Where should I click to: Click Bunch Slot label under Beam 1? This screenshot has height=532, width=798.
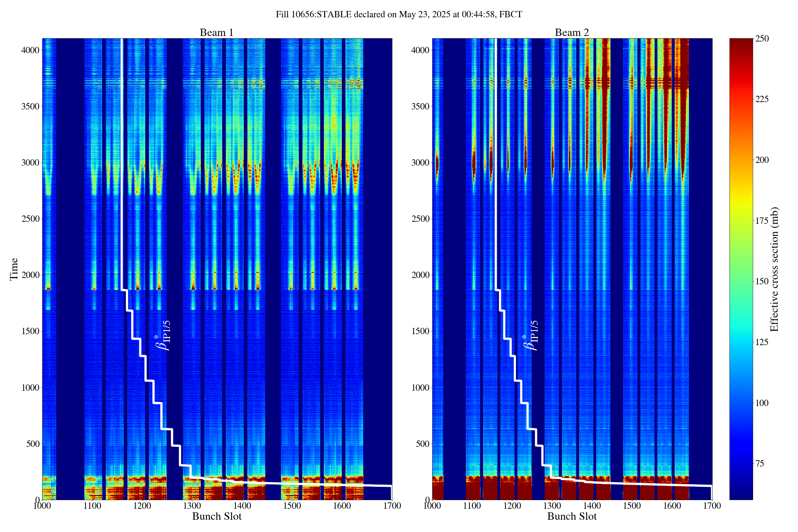[x=217, y=516]
